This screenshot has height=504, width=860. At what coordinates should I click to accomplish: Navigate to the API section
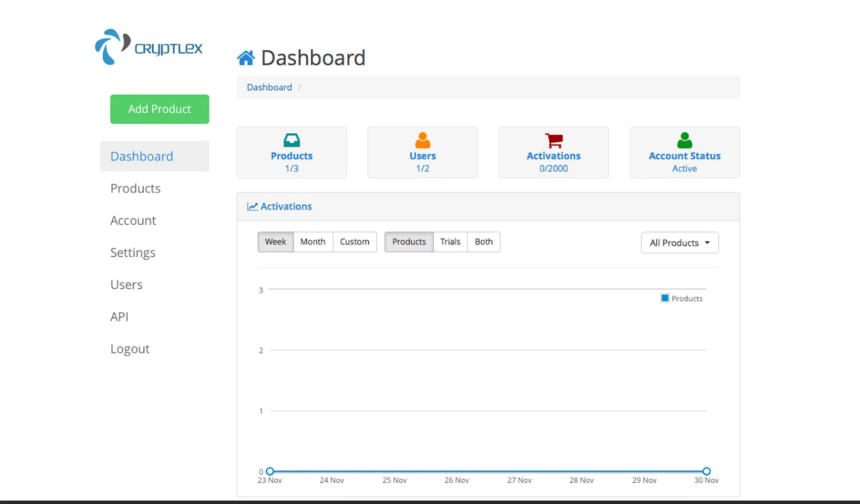coord(119,316)
